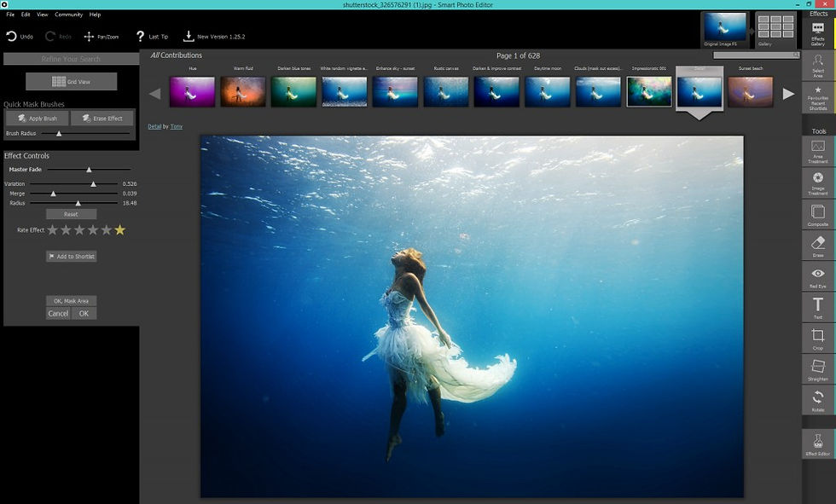The height and width of the screenshot is (504, 836).
Task: Select the Composite tool
Action: tap(818, 214)
